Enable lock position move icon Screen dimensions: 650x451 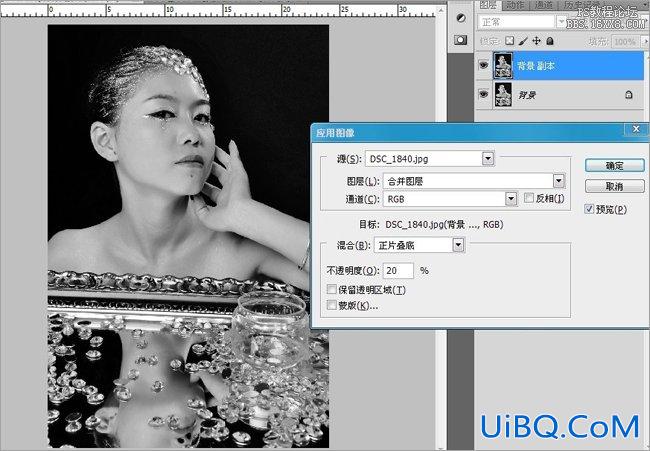pyautogui.click(x=536, y=41)
